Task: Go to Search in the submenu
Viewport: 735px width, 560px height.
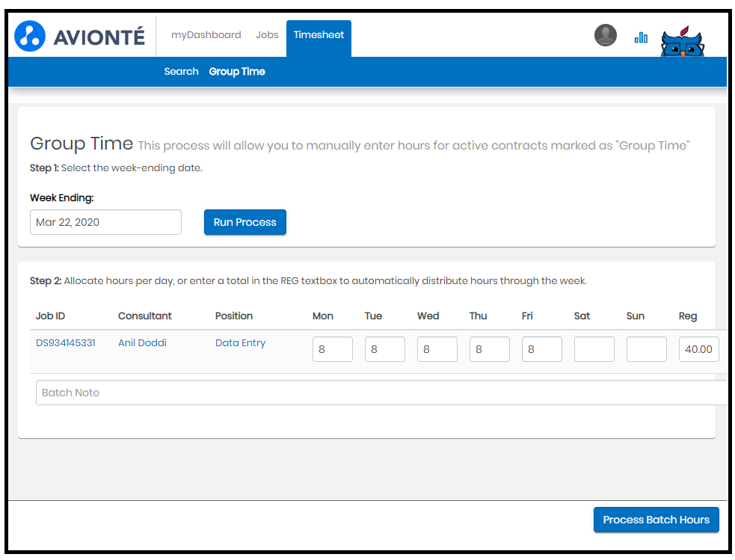Action: pyautogui.click(x=181, y=71)
